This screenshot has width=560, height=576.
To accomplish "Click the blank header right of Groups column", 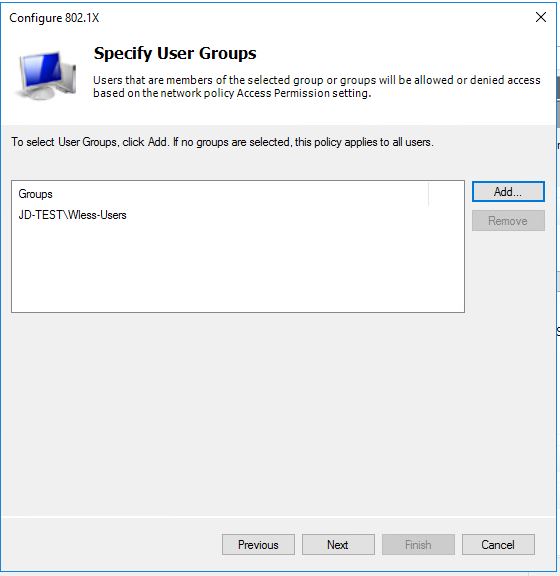I will pyautogui.click(x=446, y=194).
